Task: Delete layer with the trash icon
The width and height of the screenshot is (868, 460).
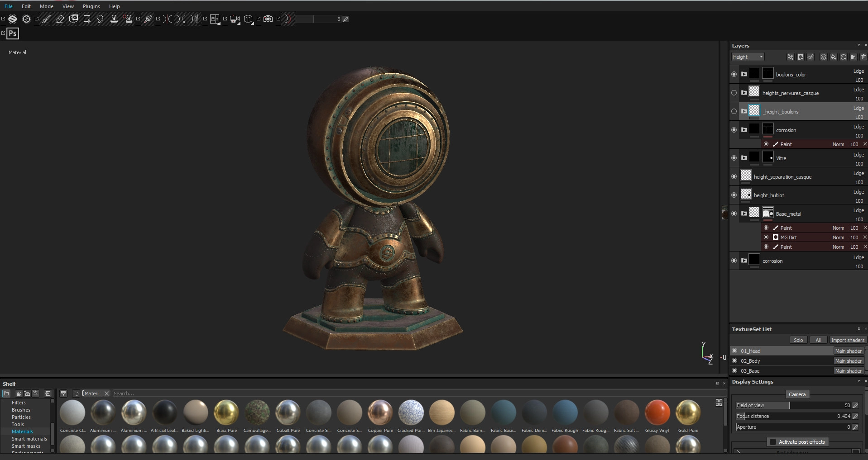Action: 863,57
